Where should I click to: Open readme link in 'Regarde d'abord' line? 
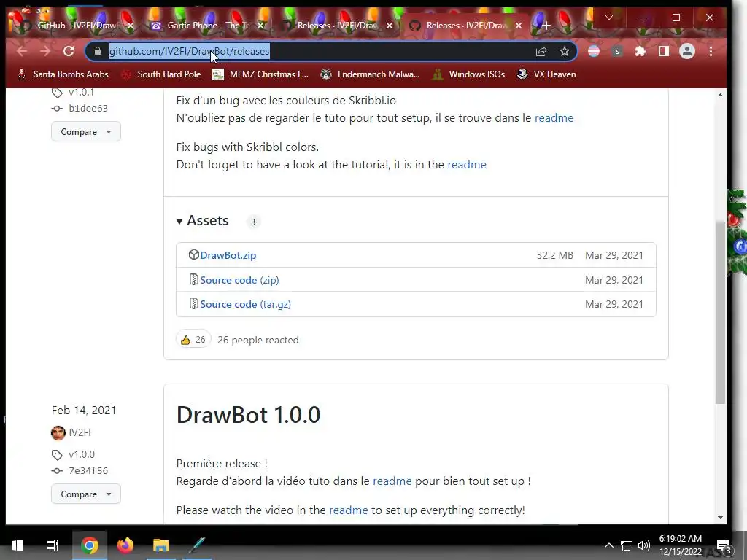pos(392,481)
